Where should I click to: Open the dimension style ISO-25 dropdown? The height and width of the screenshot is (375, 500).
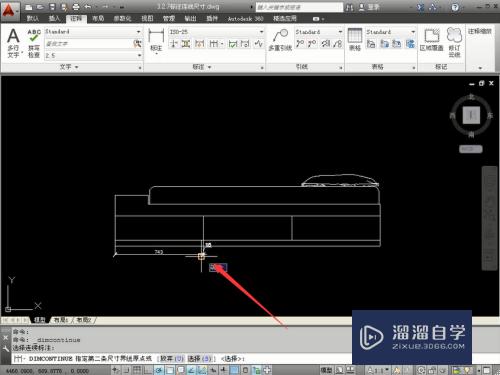[261, 32]
